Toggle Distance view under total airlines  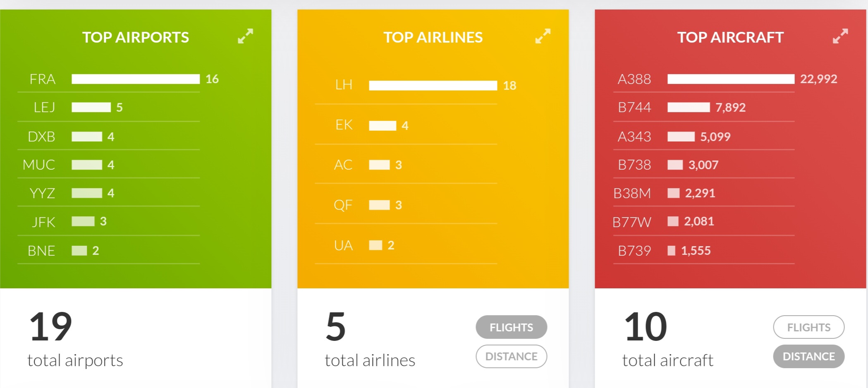click(x=512, y=356)
